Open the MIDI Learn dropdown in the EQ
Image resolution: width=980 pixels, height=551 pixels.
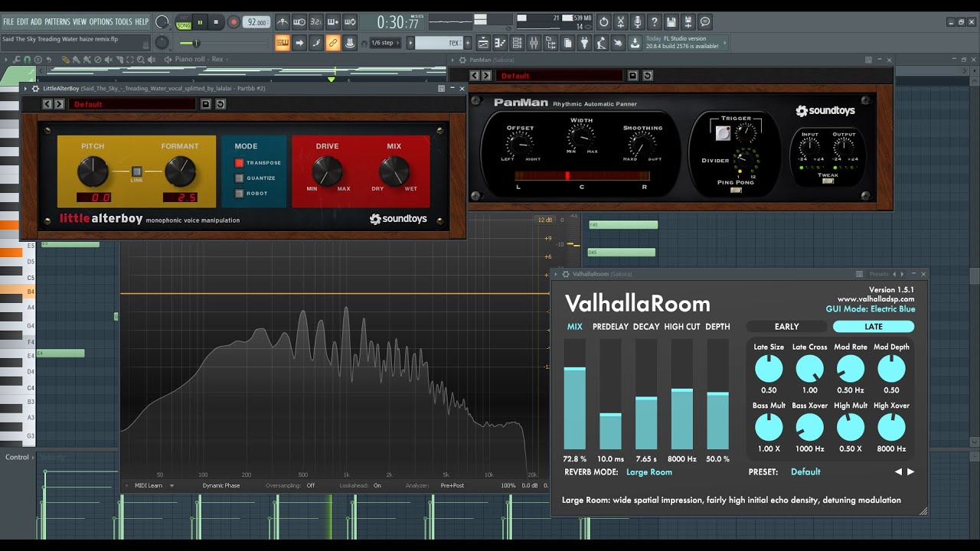point(154,485)
